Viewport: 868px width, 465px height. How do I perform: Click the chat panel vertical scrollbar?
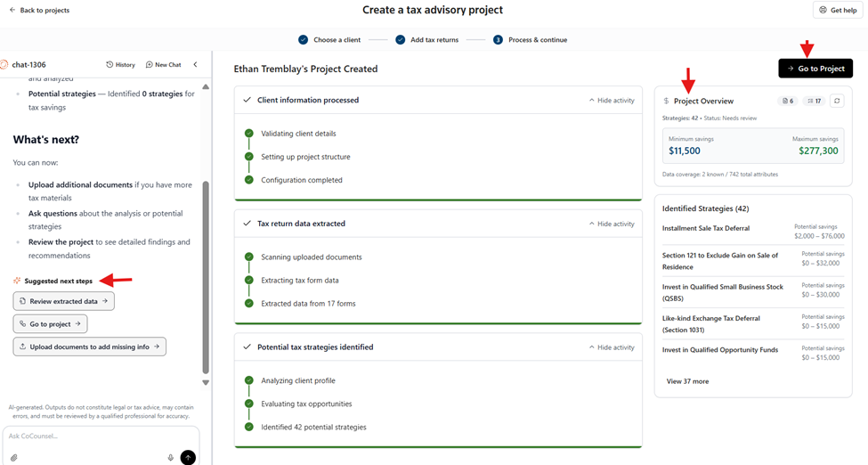(x=206, y=267)
